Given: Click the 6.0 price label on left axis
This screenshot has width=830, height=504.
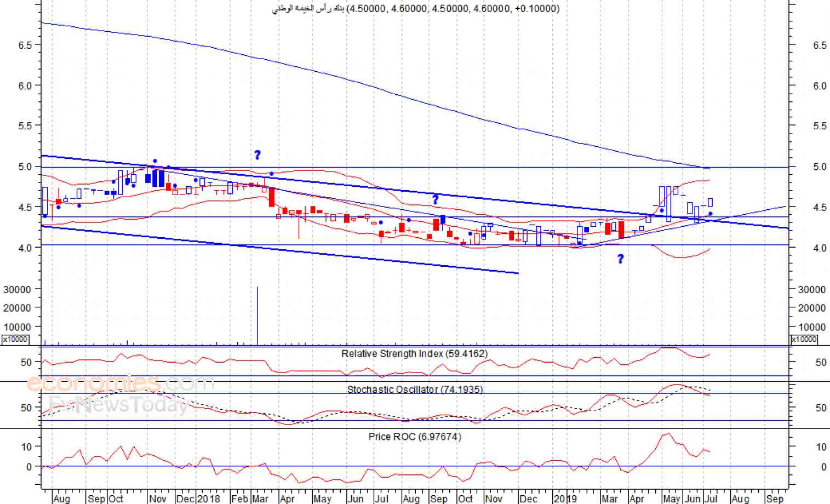Looking at the screenshot, I should click(x=25, y=85).
